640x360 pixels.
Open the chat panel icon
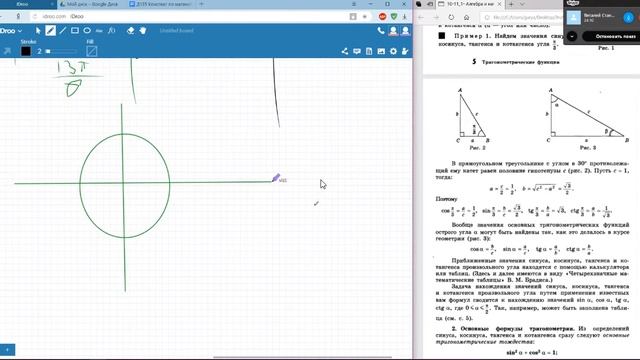357,51
